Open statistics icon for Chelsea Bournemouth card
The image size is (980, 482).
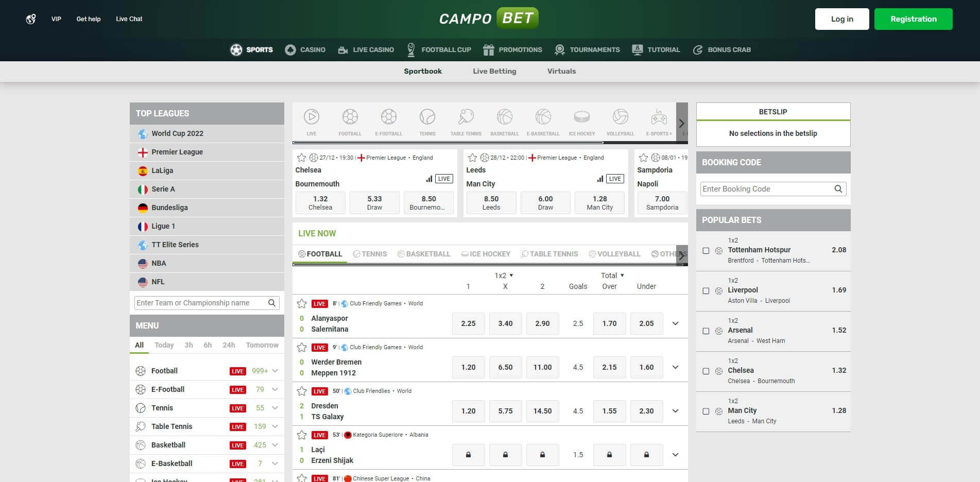pos(429,179)
